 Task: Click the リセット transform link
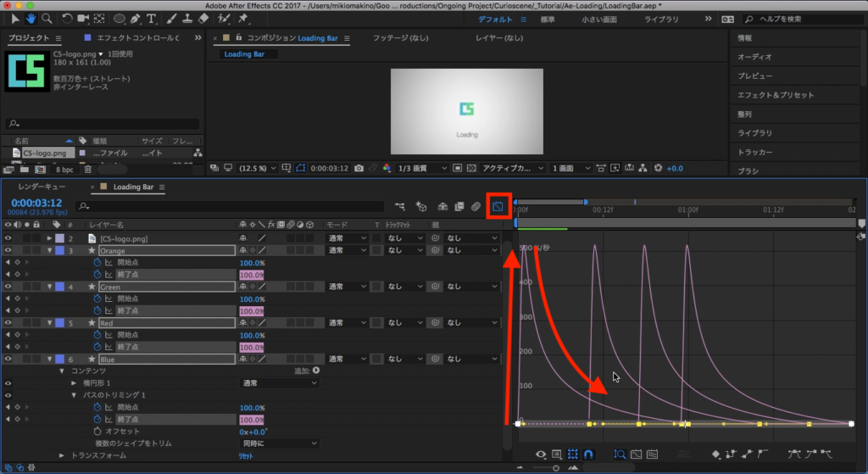pos(245,455)
